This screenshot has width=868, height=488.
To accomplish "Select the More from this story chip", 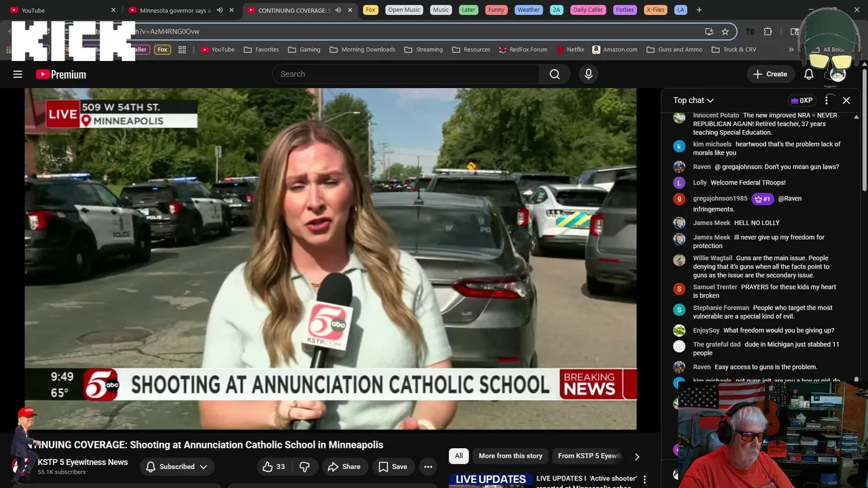I will click(511, 456).
